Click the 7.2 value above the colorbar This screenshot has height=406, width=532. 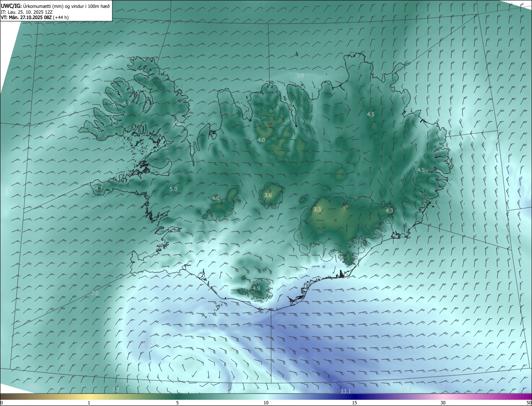[116, 389]
